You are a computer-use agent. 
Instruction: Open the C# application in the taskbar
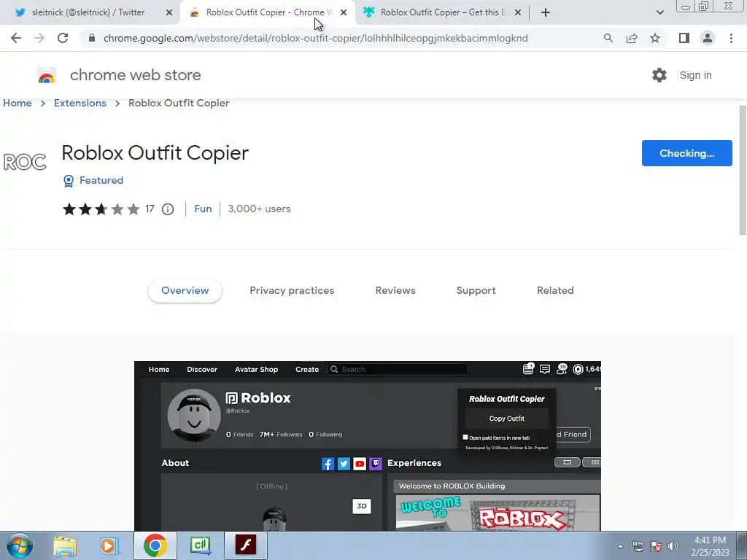pos(200,545)
